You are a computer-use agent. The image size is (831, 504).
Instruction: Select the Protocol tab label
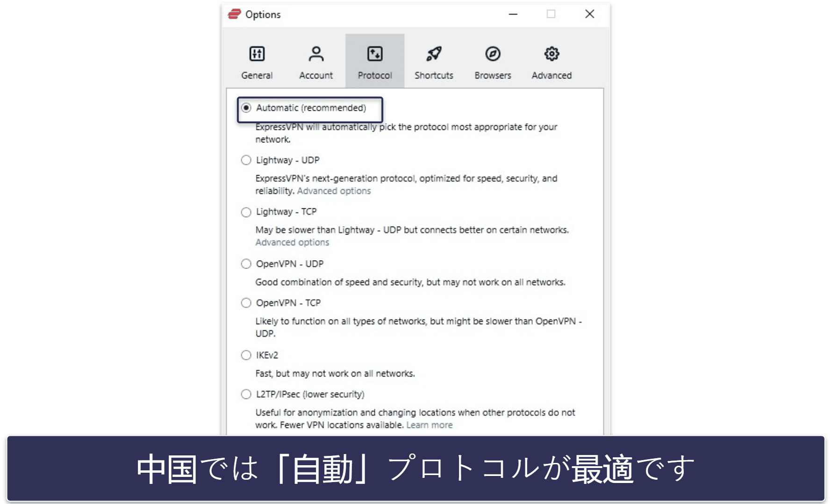click(375, 75)
